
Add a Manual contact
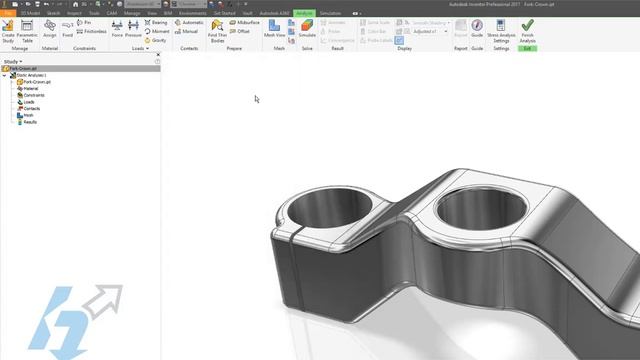(x=187, y=31)
